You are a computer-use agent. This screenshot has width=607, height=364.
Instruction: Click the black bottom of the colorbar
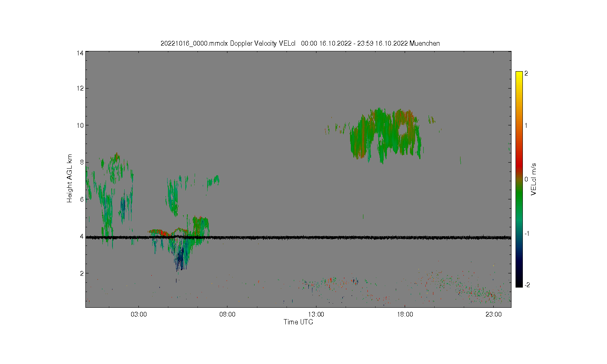(519, 283)
